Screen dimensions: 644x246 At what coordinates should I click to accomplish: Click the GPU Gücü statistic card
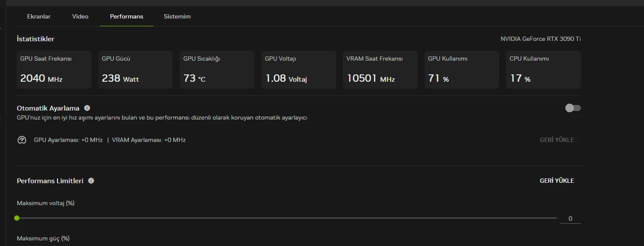(135, 70)
